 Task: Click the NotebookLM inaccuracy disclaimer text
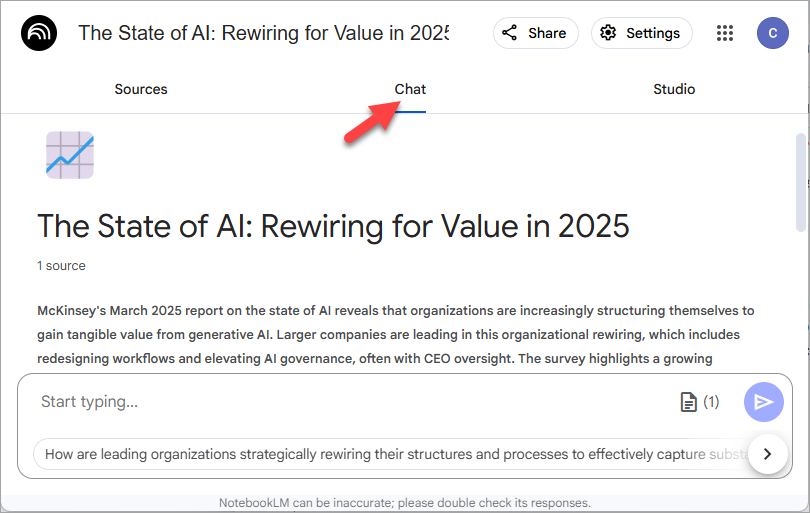[404, 503]
